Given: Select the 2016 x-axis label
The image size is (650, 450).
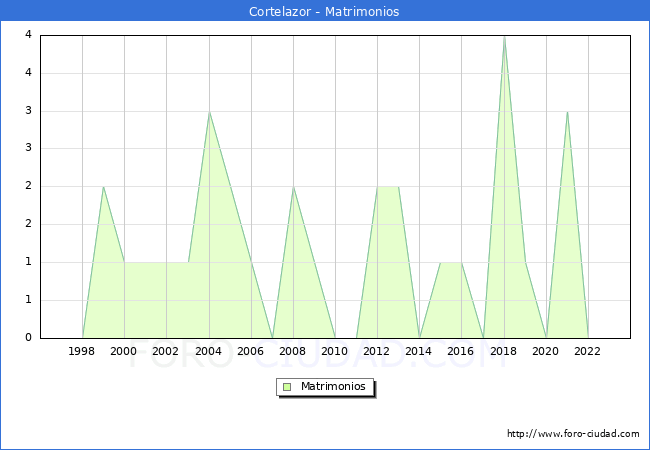Looking at the screenshot, I should click(x=461, y=351).
